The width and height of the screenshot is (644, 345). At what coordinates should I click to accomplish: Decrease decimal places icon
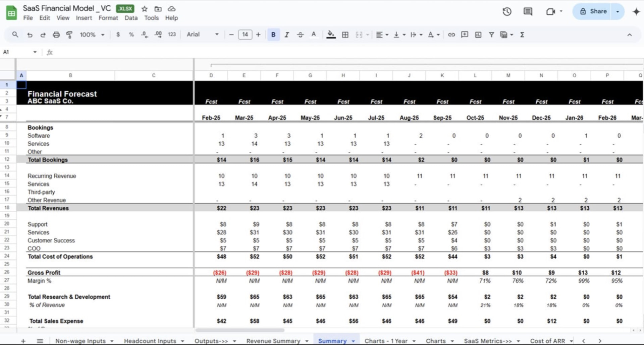tap(145, 34)
